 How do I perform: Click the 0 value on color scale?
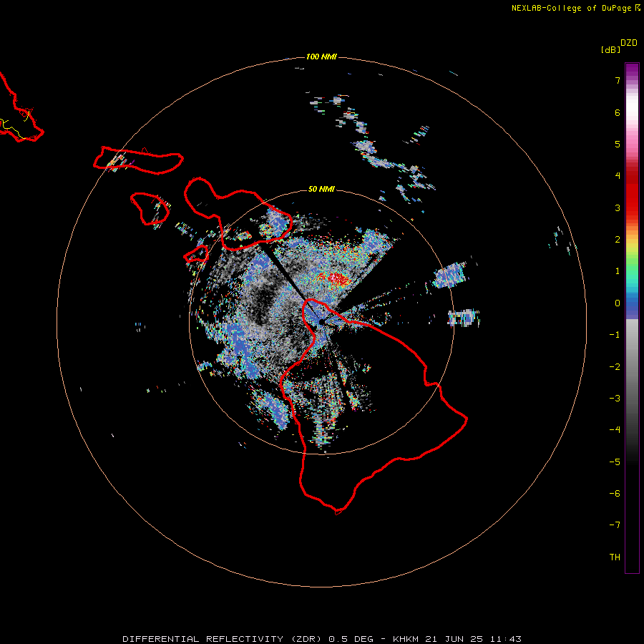coord(618,303)
